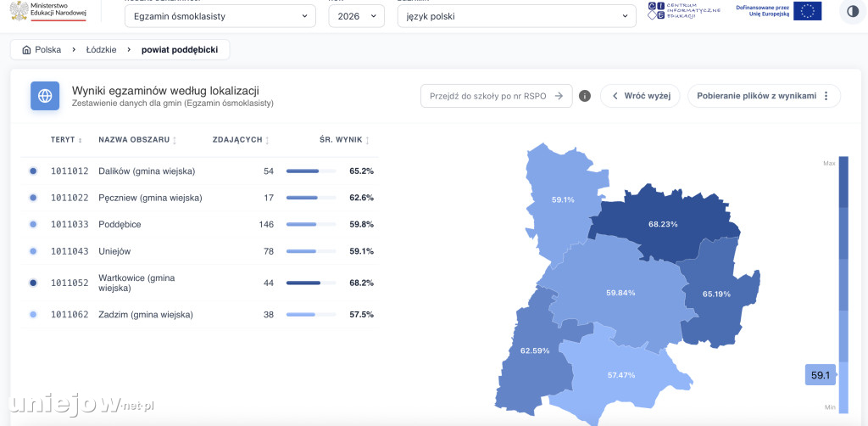The image size is (868, 426).
Task: Go to Łódzkie in breadcrumb
Action: [102, 50]
